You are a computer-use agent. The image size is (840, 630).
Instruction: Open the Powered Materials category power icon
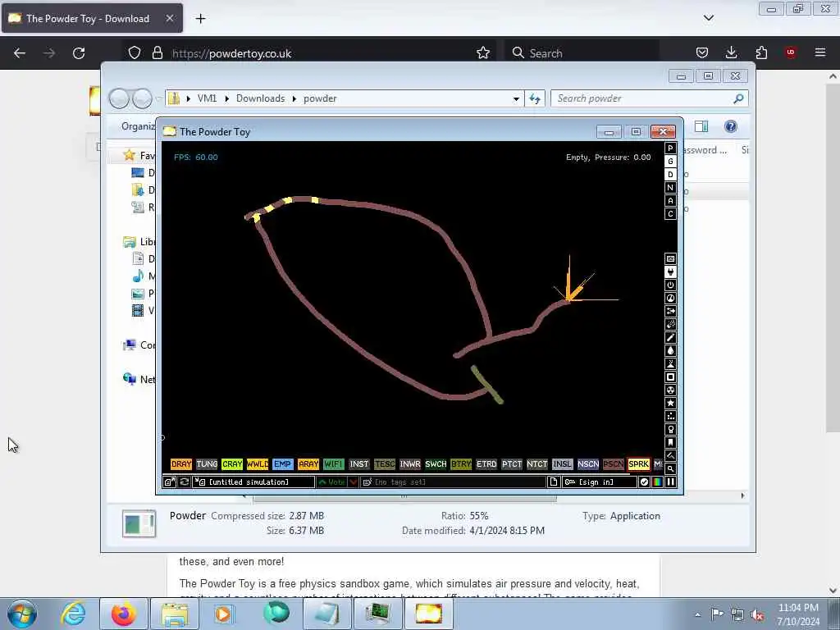pos(670,285)
